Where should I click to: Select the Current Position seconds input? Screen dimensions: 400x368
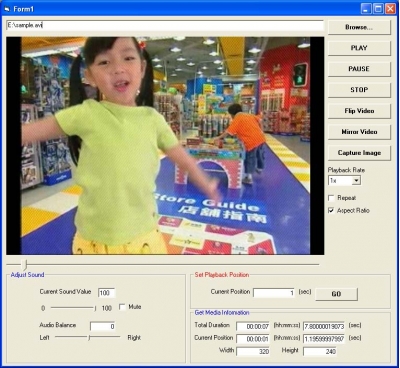(x=274, y=293)
